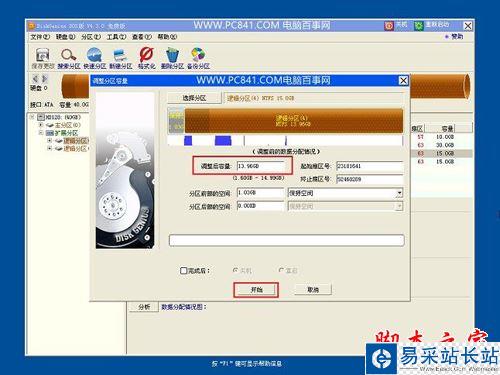The width and height of the screenshot is (500, 375).
Task: Select the highlighted 15.0GB table row
Action: pos(441,153)
